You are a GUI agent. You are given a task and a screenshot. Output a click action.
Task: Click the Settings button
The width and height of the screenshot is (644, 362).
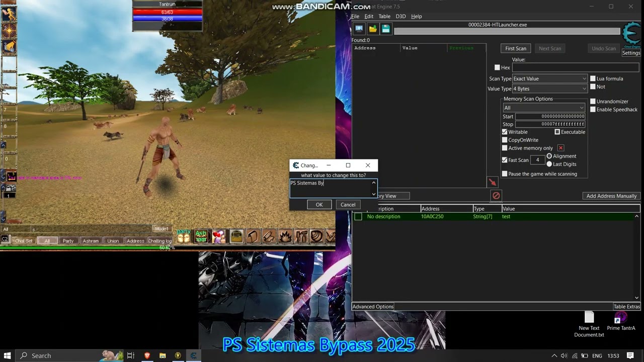click(x=631, y=53)
